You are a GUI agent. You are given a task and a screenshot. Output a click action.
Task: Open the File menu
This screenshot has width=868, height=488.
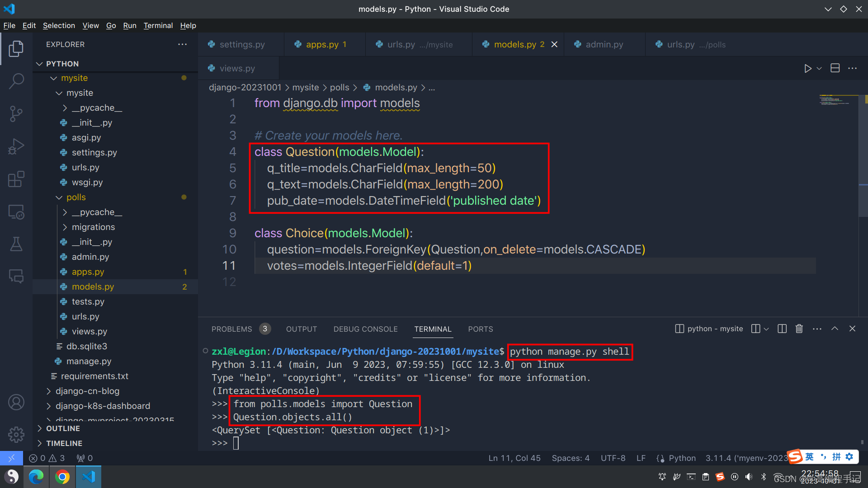pyautogui.click(x=9, y=25)
